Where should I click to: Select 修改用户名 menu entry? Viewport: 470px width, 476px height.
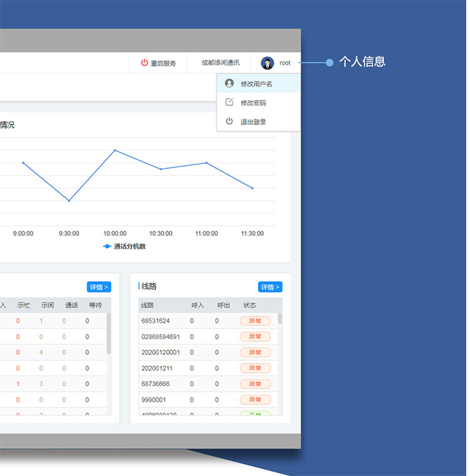pos(259,84)
